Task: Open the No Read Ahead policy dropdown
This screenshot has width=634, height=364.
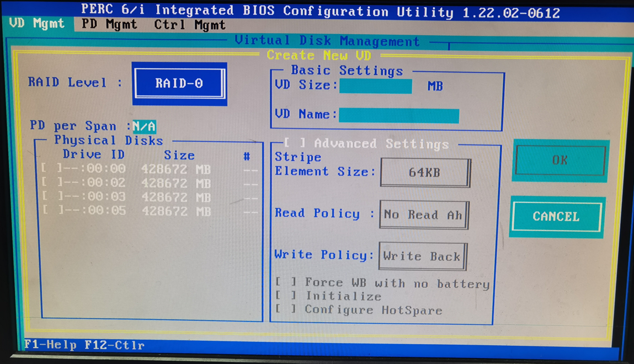Action: (x=424, y=215)
